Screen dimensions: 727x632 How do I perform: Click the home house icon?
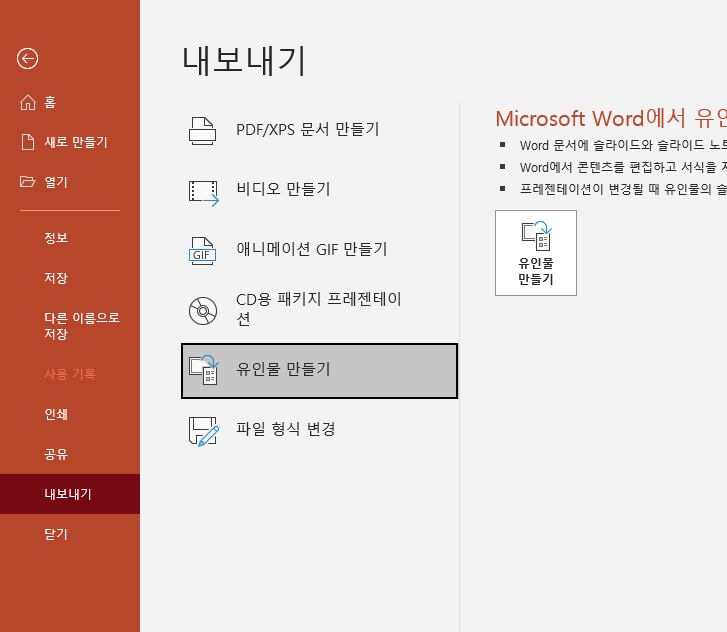28,102
